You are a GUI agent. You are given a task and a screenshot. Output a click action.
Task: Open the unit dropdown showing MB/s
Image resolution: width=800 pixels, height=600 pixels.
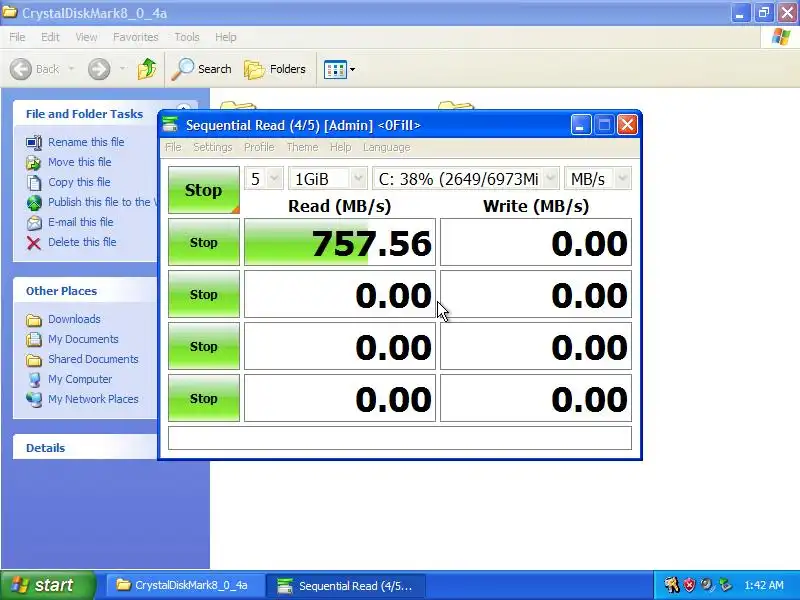pos(597,179)
